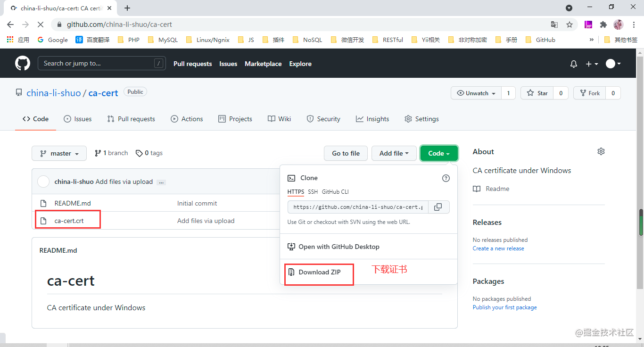Copy the HTTPS clone URL using copy icon

438,207
